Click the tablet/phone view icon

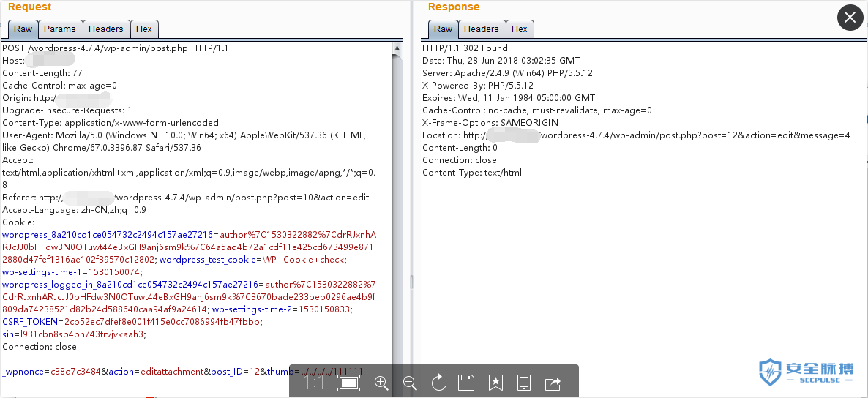(x=524, y=383)
